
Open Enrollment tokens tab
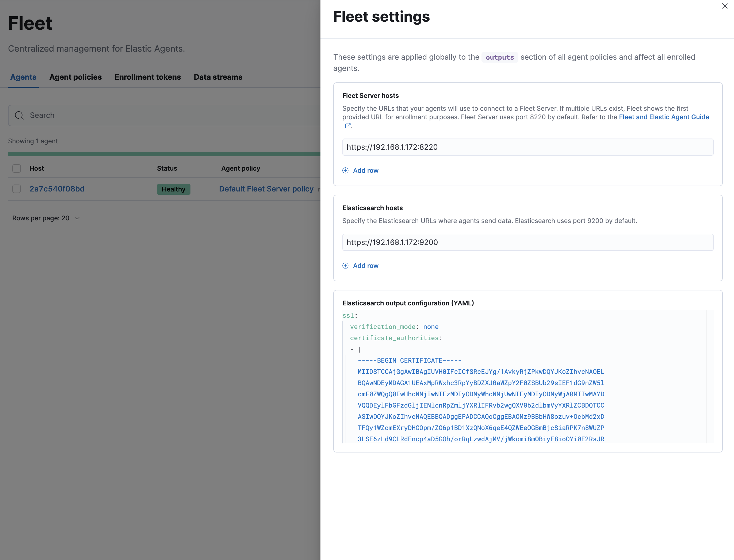pyautogui.click(x=148, y=77)
